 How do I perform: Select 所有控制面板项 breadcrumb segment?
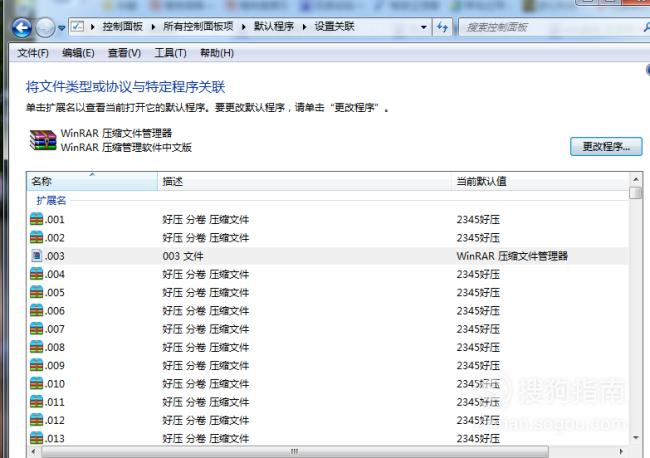pyautogui.click(x=198, y=27)
